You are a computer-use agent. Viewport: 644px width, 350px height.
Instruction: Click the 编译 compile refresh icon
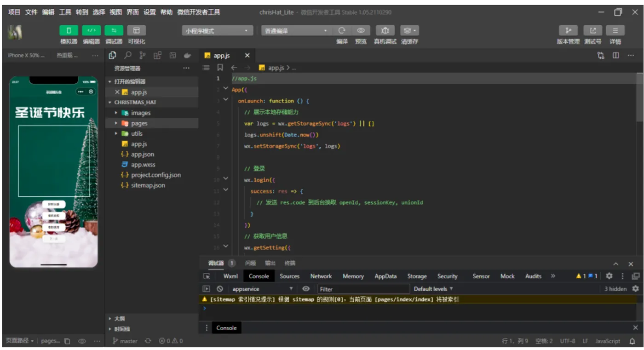click(x=342, y=30)
